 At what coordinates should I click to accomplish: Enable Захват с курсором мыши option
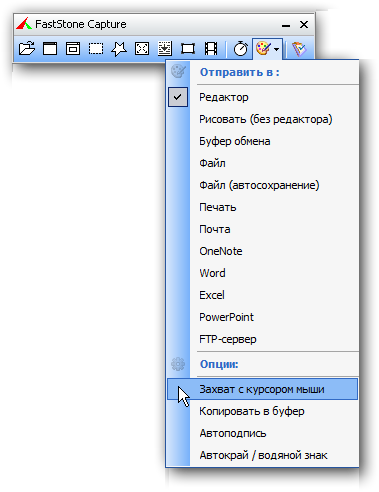click(x=263, y=389)
